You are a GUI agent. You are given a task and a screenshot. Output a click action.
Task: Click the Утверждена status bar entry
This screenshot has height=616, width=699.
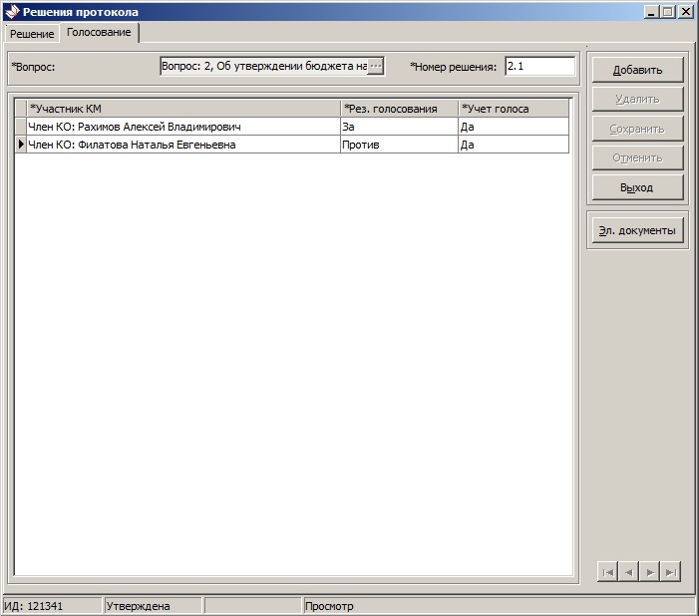coord(153,606)
